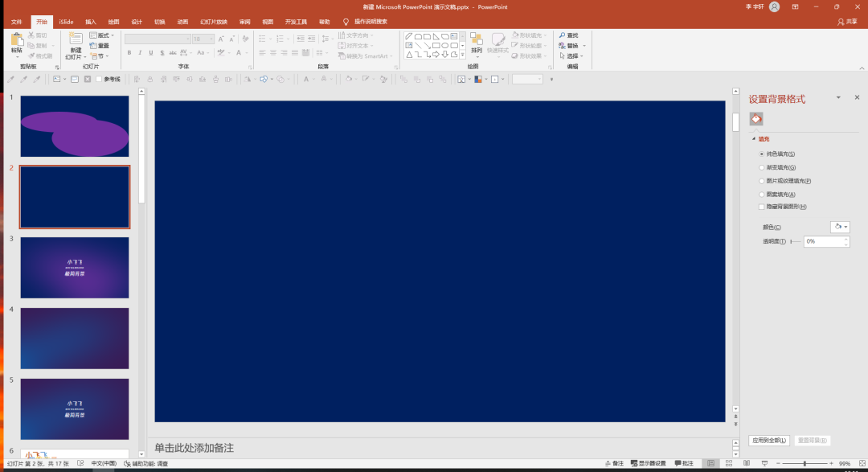Screen dimensions: 868x472
Task: Choose Solid fill (纯色填充) option
Action: tap(778, 154)
